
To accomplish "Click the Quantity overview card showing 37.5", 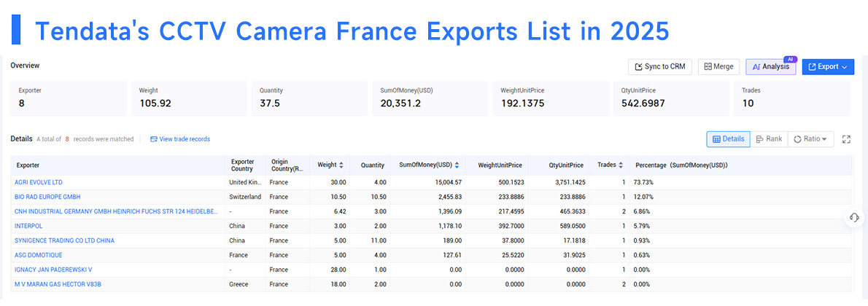I will click(x=309, y=98).
